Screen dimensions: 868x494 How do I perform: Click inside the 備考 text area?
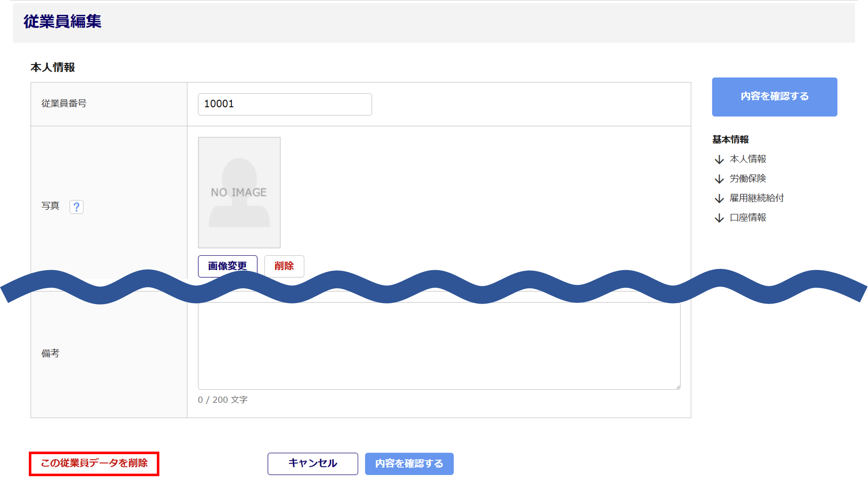tap(439, 346)
